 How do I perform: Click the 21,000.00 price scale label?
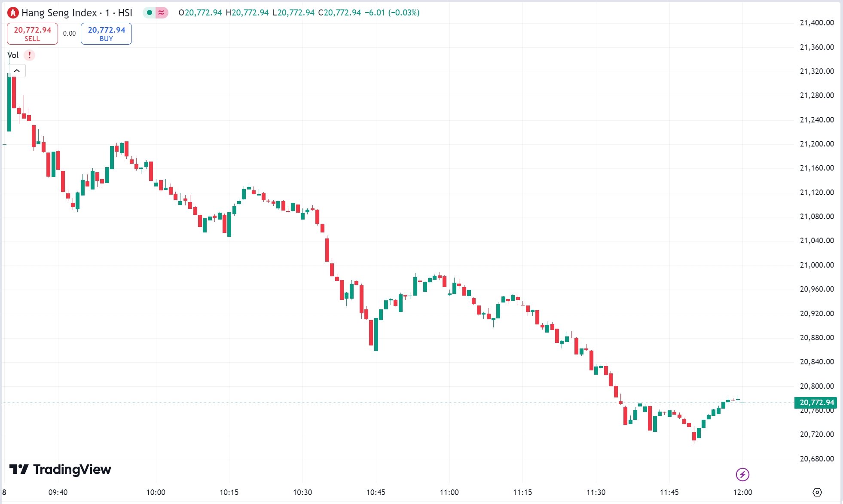816,265
